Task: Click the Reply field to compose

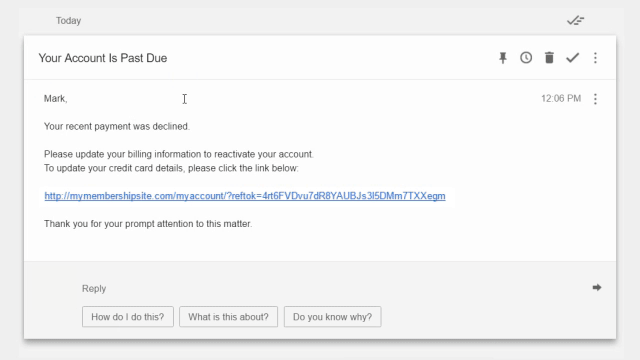Action: tap(94, 289)
